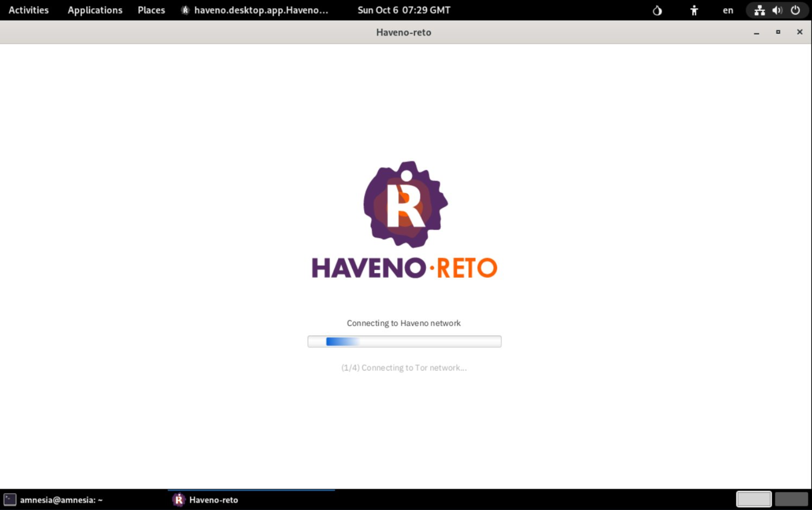Viewport: 812px width, 510px height.
Task: Click the HAVENO·RETO wordmark
Action: click(404, 268)
